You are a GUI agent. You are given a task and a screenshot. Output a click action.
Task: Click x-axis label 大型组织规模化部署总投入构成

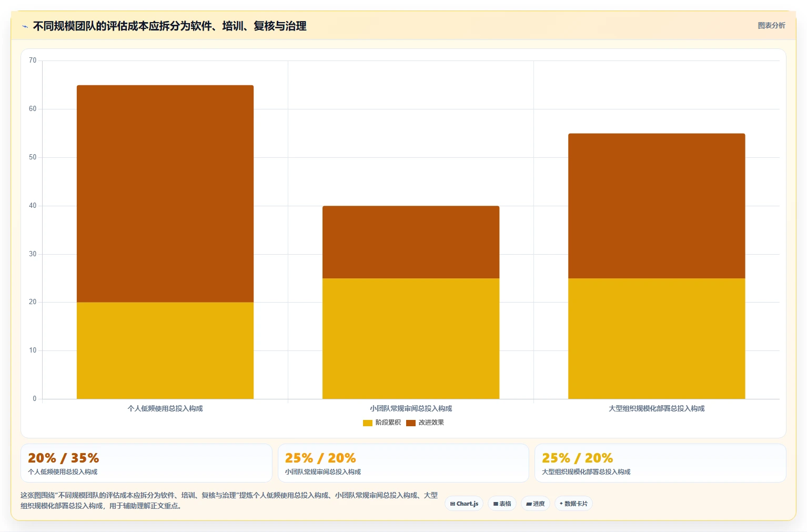point(657,408)
